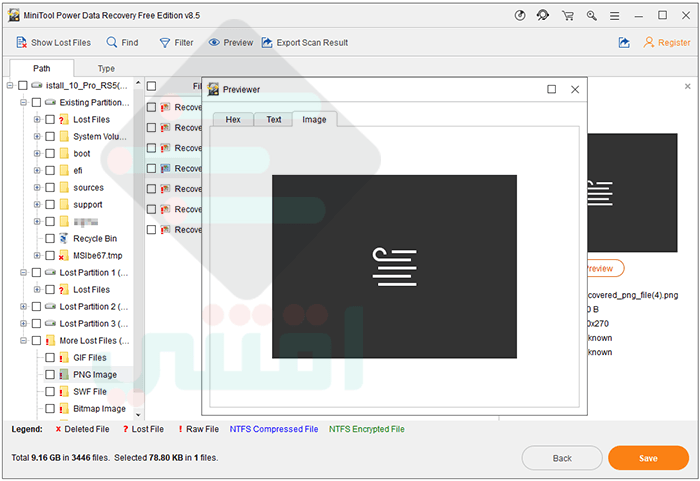The height and width of the screenshot is (481, 700).
Task: Click the tree scrollbar down arrow
Action: [138, 415]
